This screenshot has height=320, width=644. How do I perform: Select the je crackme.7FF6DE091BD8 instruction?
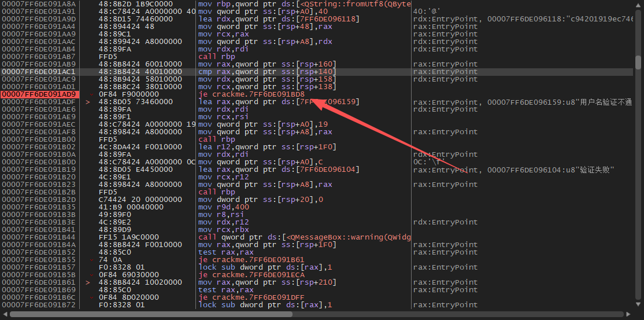251,94
